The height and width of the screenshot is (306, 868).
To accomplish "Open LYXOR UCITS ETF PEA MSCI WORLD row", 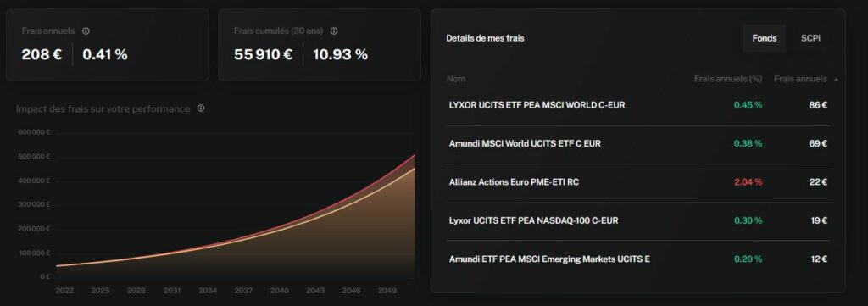I will pyautogui.click(x=638, y=105).
